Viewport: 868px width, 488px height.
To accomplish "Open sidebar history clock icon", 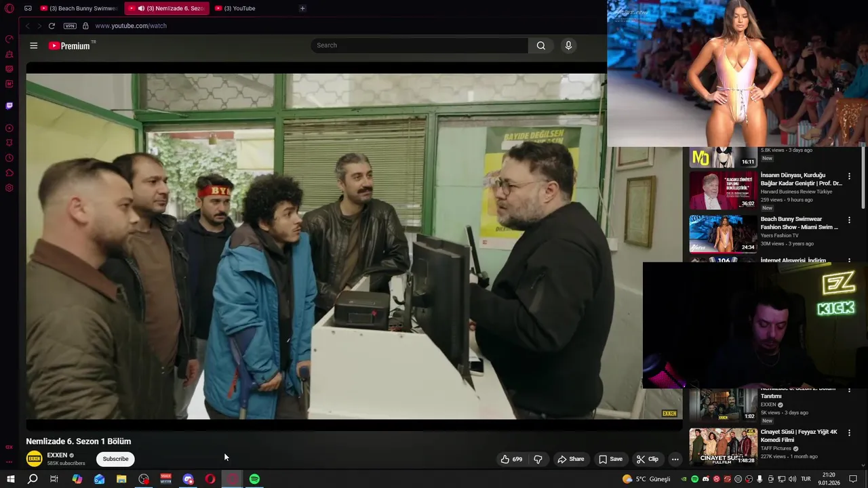I will pos(9,158).
